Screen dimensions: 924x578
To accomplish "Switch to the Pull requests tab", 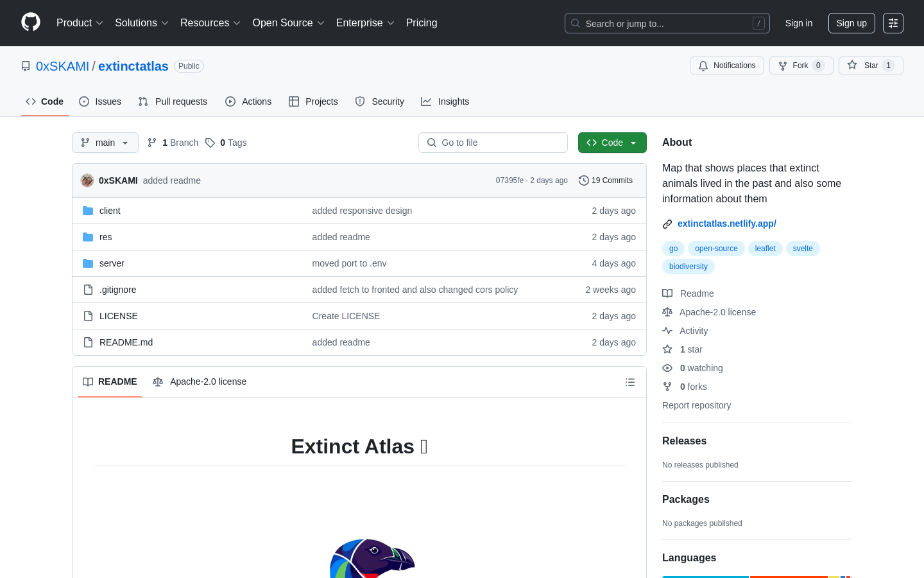I will tap(173, 101).
